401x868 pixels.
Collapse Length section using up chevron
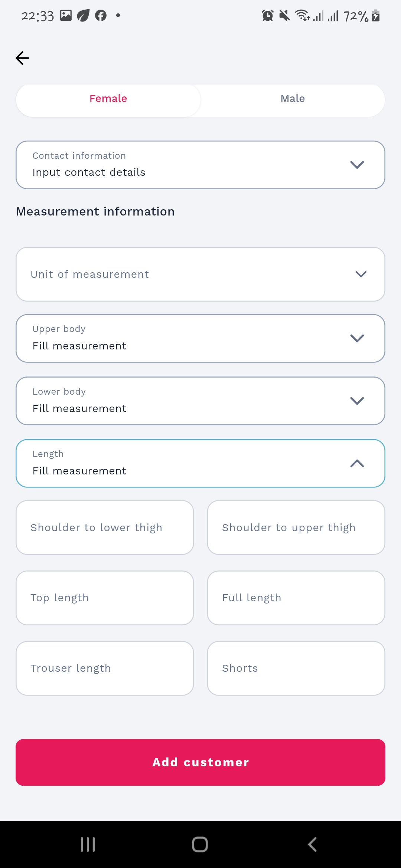(x=357, y=463)
